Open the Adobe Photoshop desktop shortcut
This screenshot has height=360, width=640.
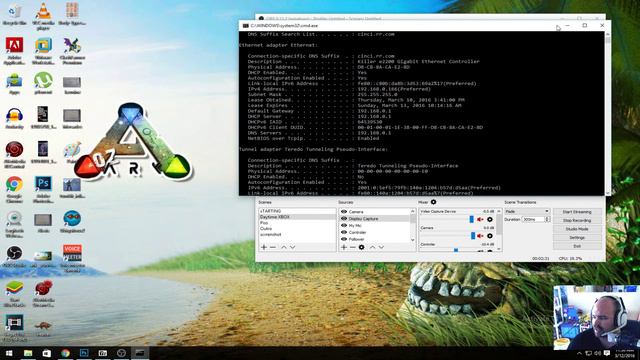(x=43, y=190)
